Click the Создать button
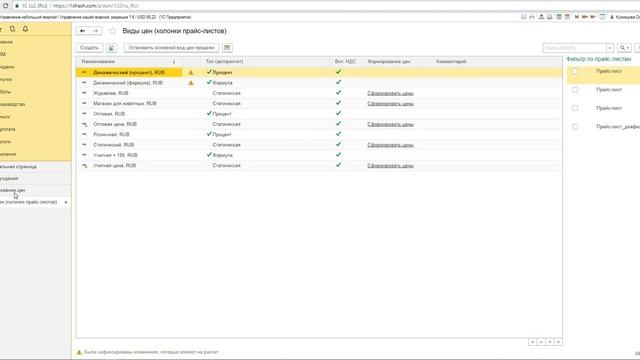640x360 pixels. tap(89, 48)
